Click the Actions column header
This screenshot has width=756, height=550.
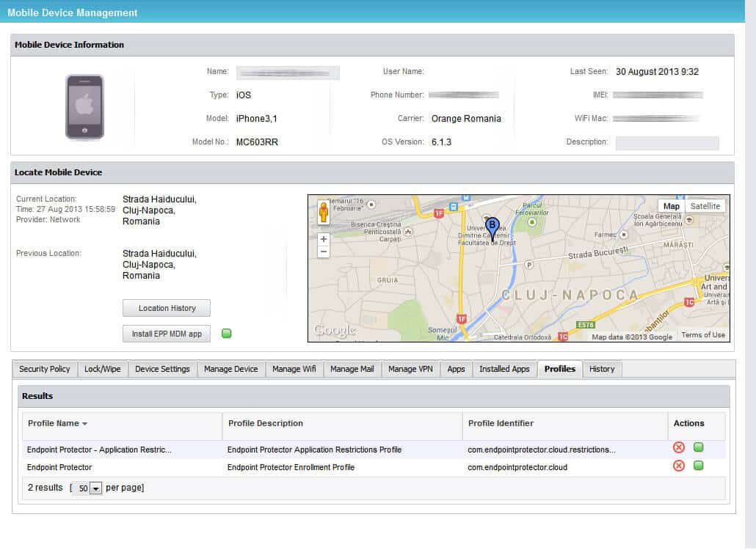[x=688, y=424]
